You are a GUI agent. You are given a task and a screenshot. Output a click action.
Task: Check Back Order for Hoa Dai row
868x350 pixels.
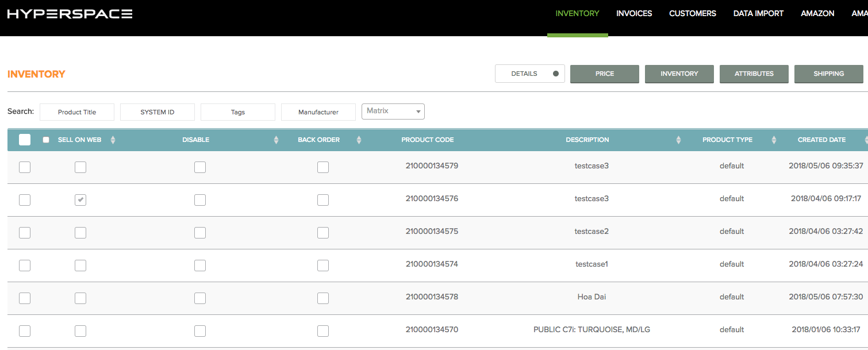pos(323,298)
